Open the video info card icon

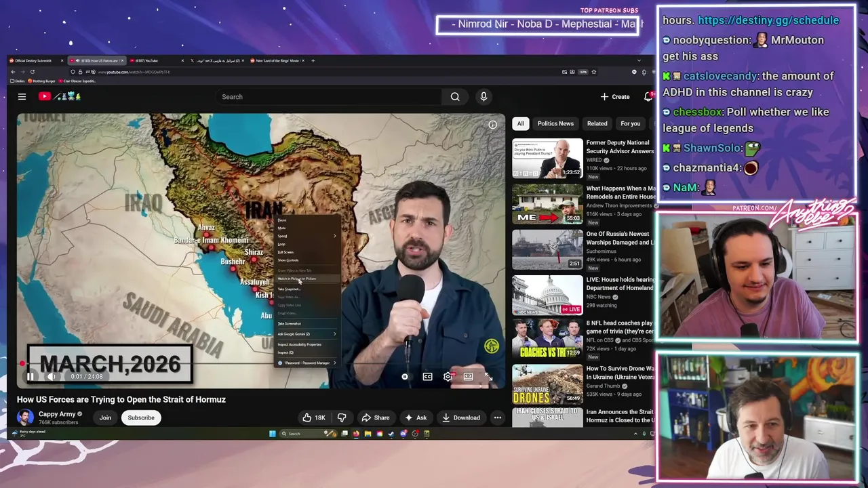(493, 125)
